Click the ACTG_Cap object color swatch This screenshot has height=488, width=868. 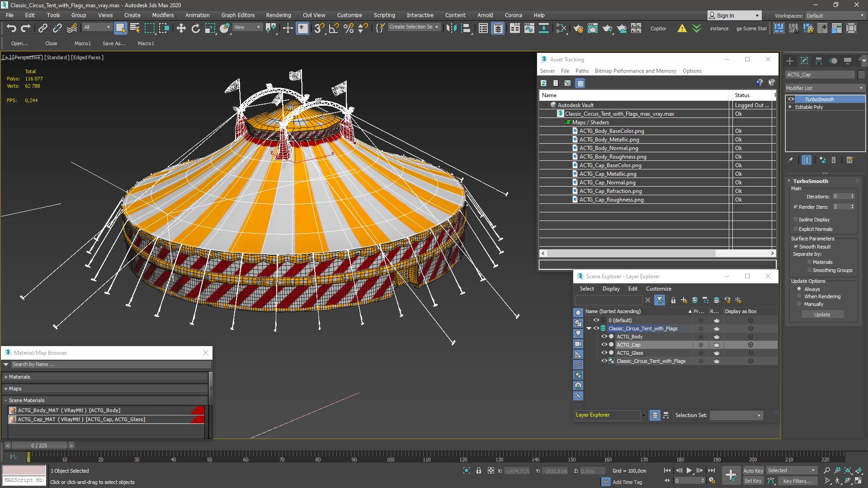click(861, 75)
